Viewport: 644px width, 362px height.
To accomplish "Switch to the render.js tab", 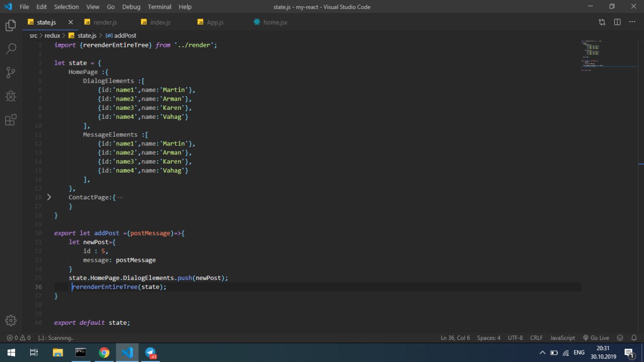I will (x=105, y=22).
